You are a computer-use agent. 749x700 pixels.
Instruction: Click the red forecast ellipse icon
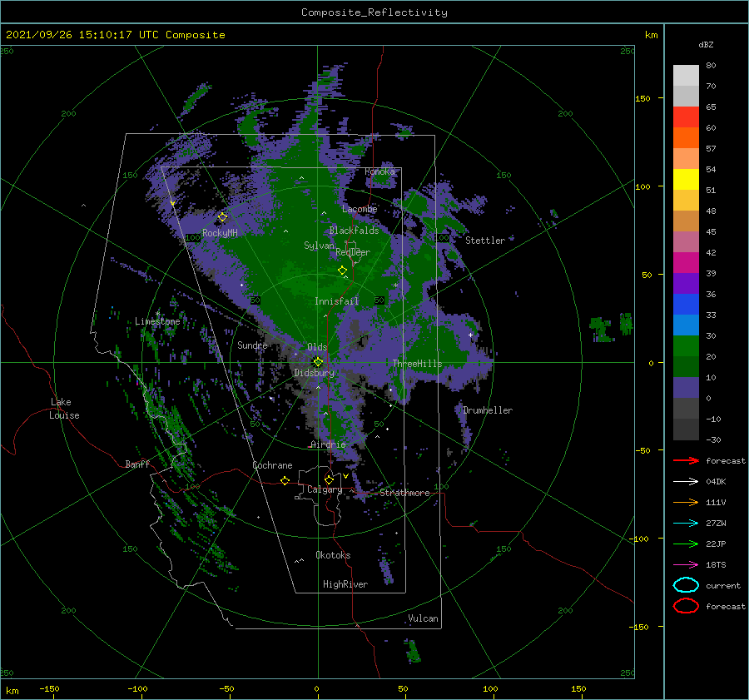pyautogui.click(x=686, y=606)
